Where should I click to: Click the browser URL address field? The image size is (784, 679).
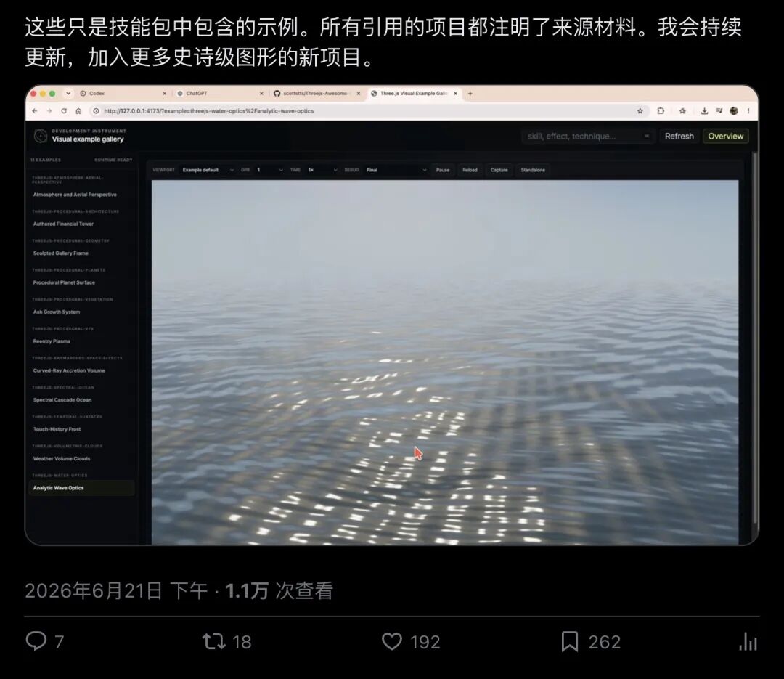tap(367, 111)
